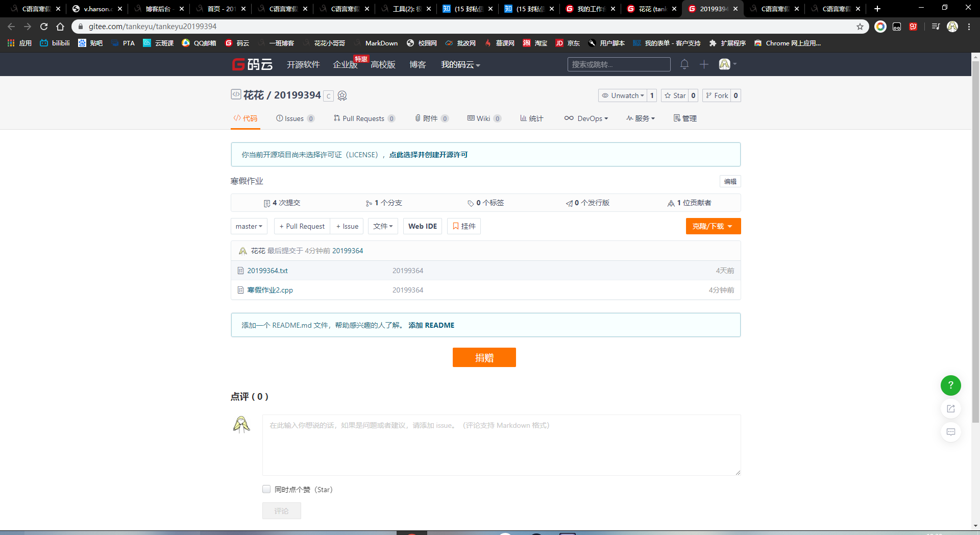This screenshot has width=980, height=535.
Task: Click browser back arrow
Action: pos(11,27)
